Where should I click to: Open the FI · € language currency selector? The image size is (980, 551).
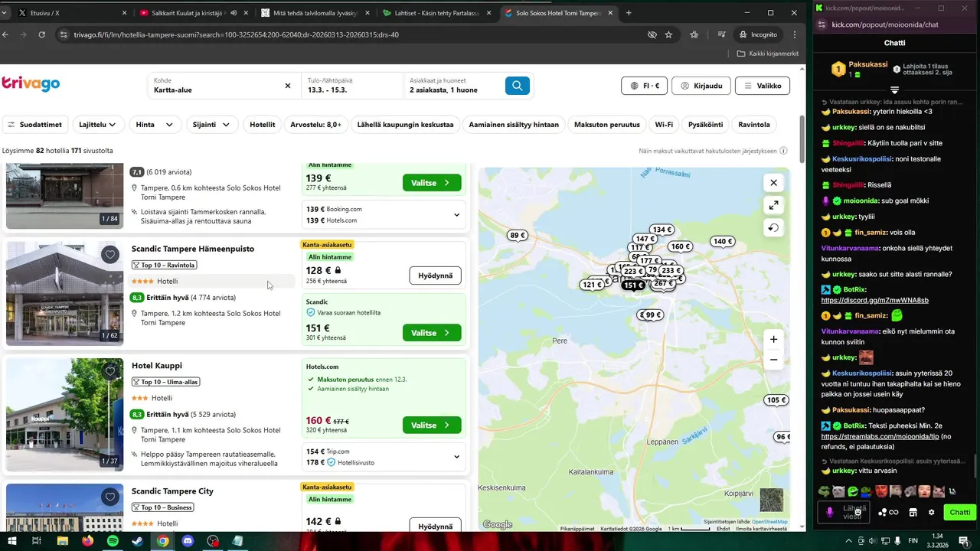645,86
